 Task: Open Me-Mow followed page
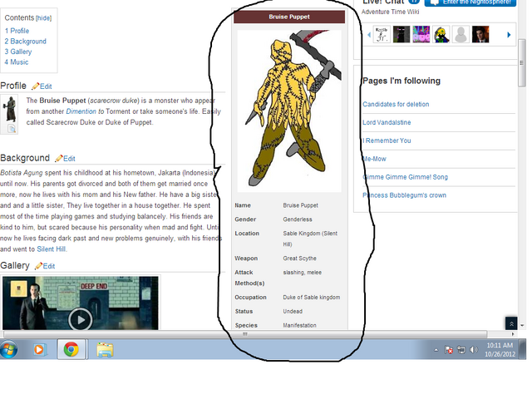point(374,159)
